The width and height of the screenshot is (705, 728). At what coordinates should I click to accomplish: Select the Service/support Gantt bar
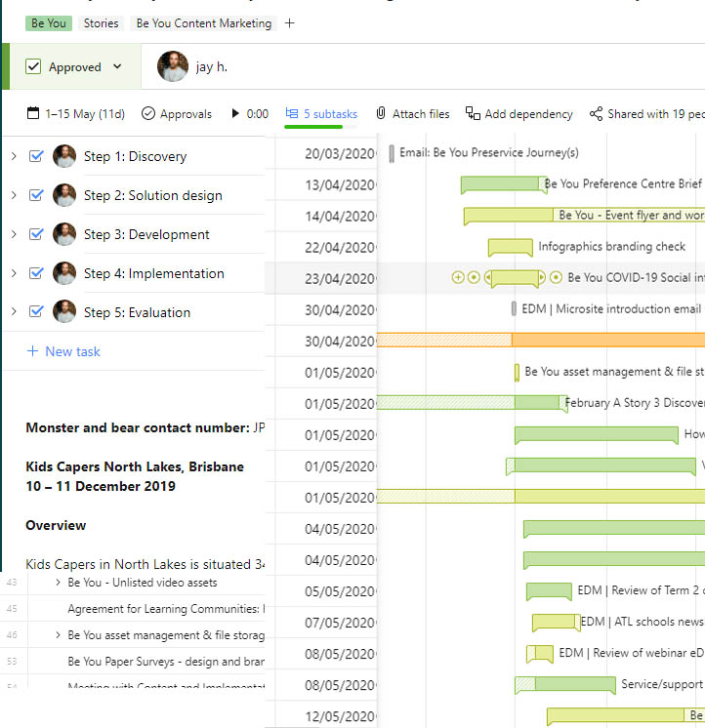pos(565,685)
